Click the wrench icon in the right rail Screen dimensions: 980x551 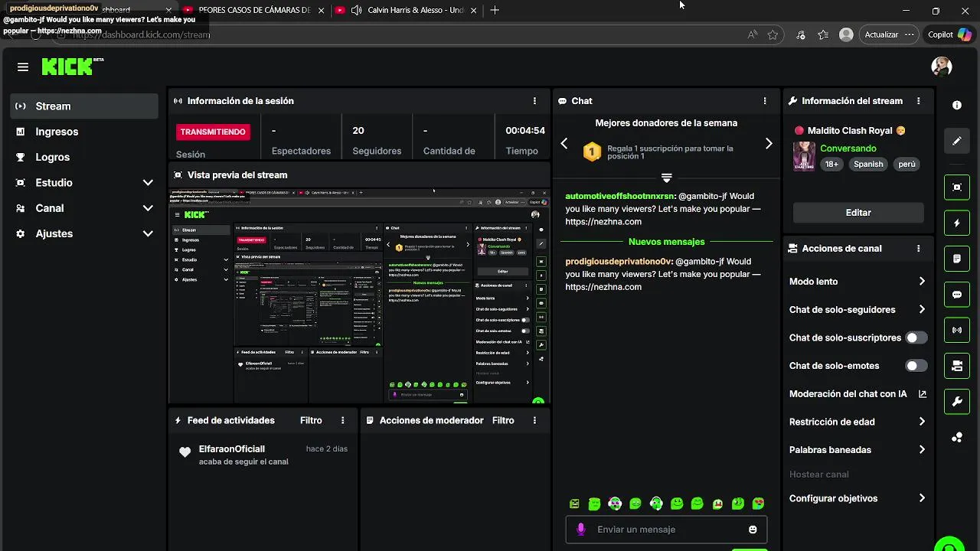957,402
